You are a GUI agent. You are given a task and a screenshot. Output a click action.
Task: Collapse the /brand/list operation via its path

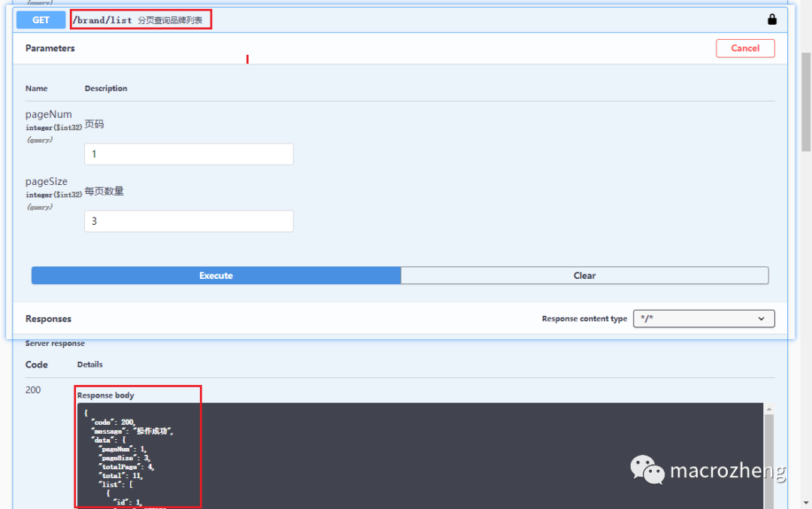coord(102,20)
